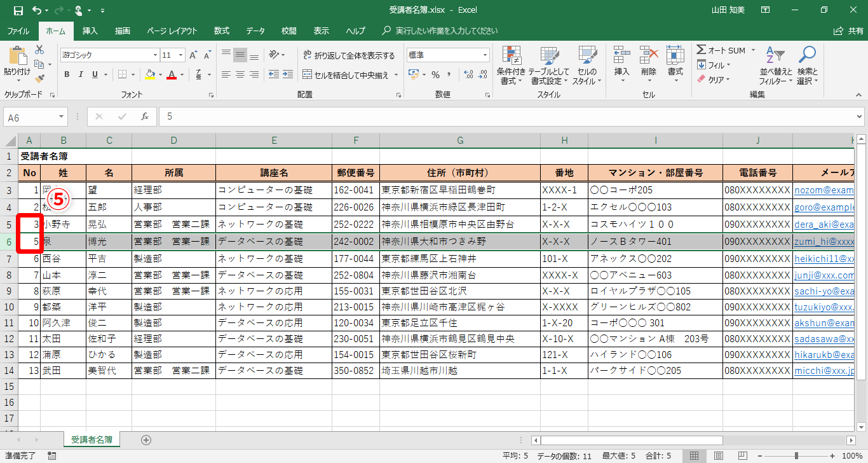Viewport: 868px width, 463px height.
Task: Apply the red font color
Action: tap(172, 74)
